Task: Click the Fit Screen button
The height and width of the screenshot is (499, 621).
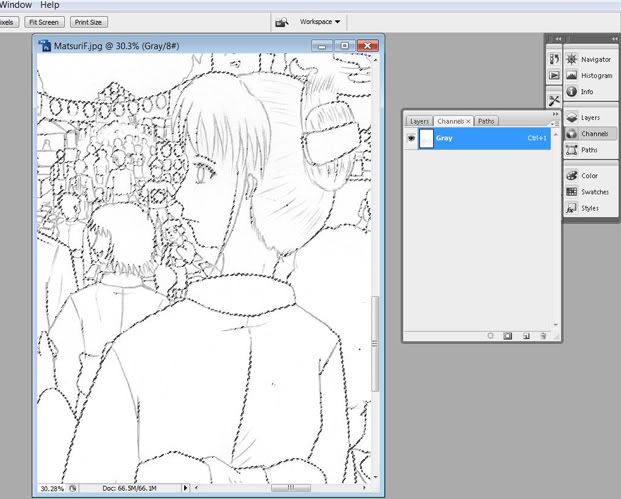Action: point(44,22)
